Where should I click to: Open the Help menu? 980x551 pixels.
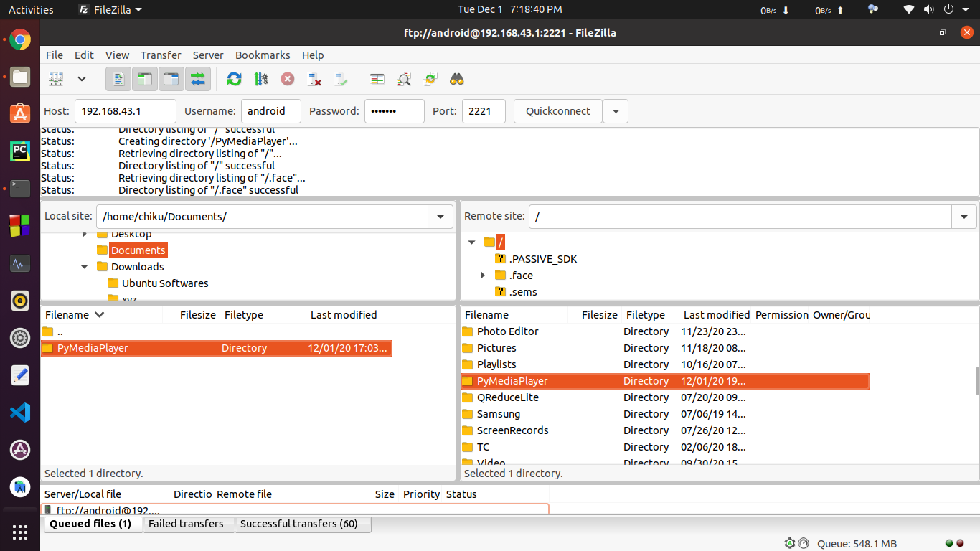(313, 55)
